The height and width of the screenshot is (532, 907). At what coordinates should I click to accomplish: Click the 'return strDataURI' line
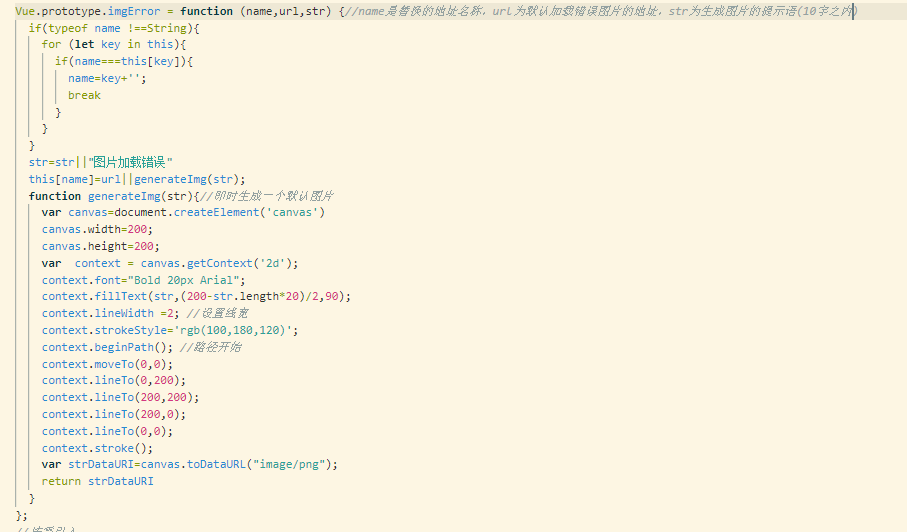click(97, 481)
